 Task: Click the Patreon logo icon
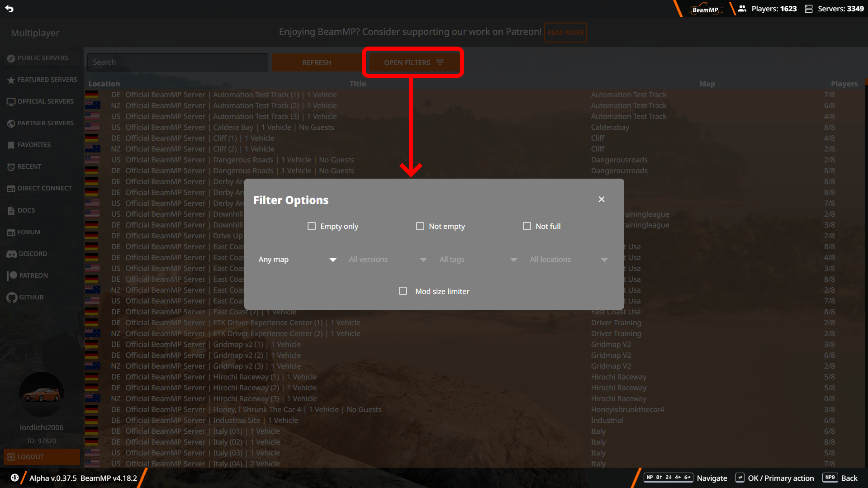(12, 275)
